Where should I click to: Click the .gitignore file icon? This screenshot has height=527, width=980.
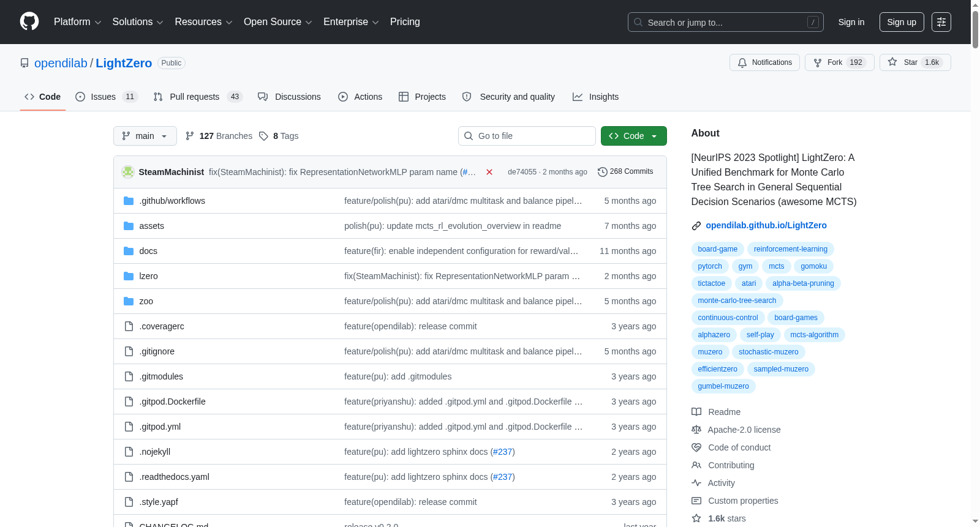pos(129,351)
